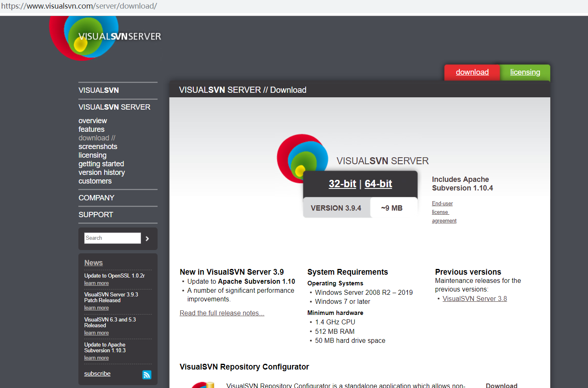Open the screenshots page
The image size is (588, 388).
[98, 147]
